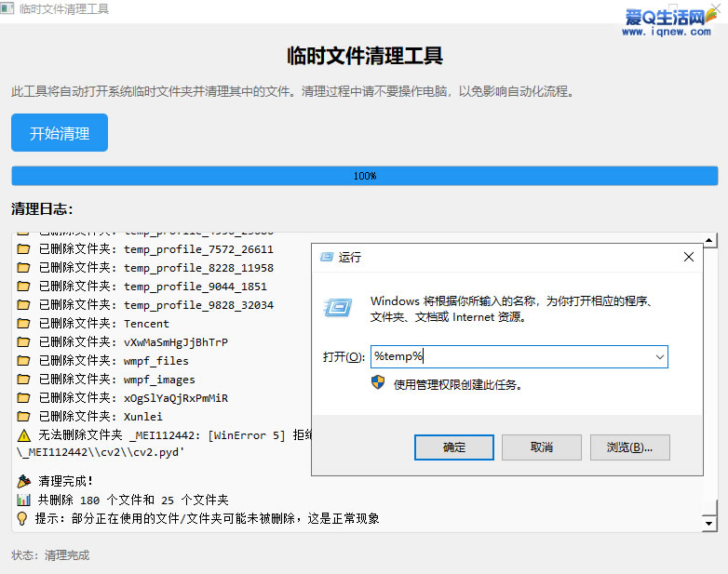Click the yellow warning icon beside 无法删除文件夹
This screenshot has width=728, height=574.
point(24,435)
